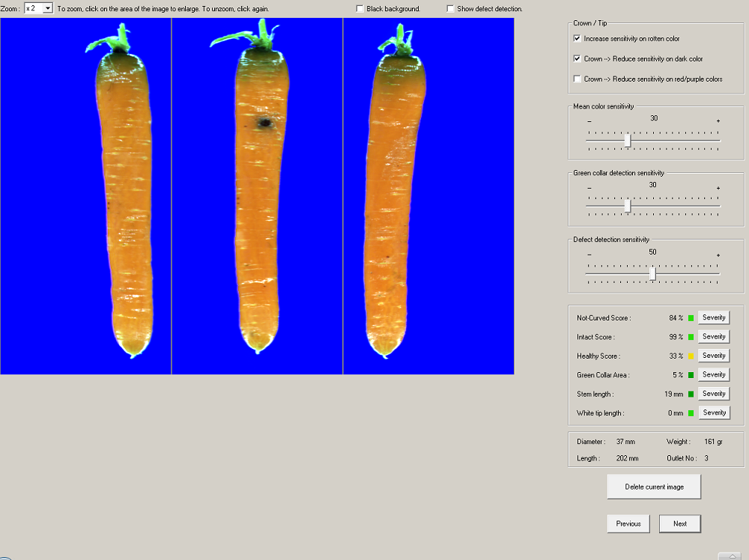Click the Green collar detection sensitivity slider handle
Screen dimensions: 749x560
coord(628,206)
